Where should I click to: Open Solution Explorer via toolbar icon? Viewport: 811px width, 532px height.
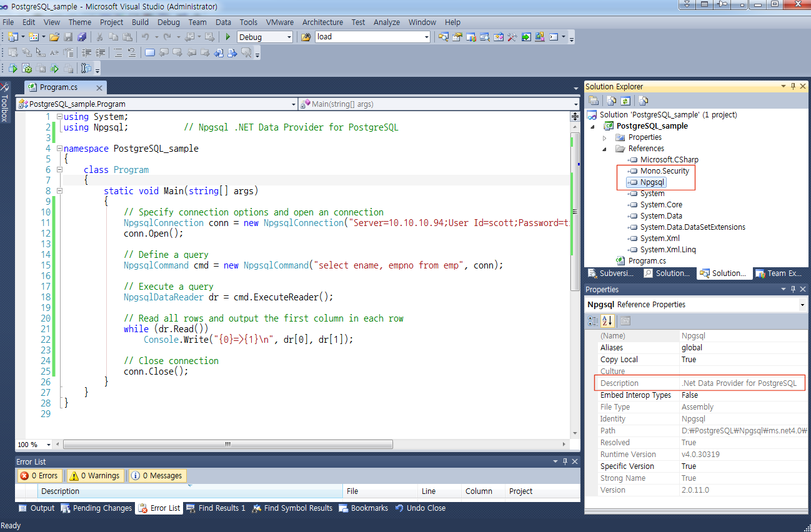point(444,37)
